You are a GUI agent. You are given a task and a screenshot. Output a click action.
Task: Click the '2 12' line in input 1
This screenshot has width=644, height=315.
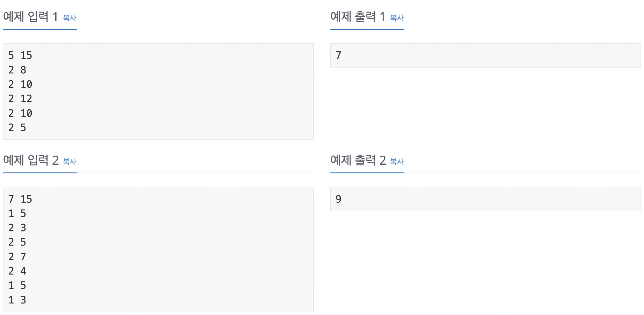[x=20, y=99]
